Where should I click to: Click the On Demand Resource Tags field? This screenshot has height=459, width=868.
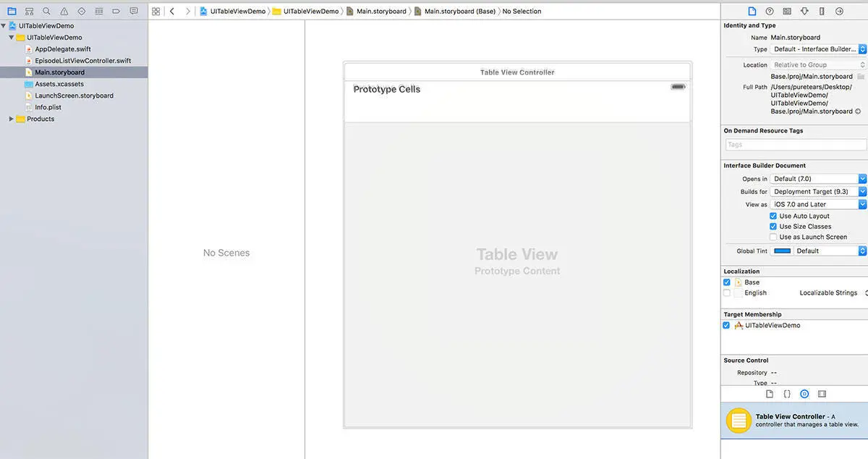click(x=795, y=145)
